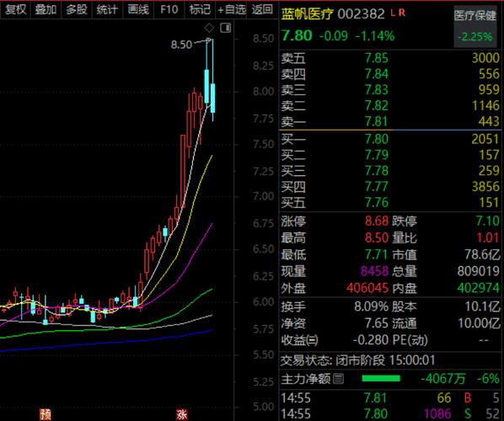Screen dimensions: 504x421
Task: Click the stock name 蓝帆医疗
Action: click(x=307, y=13)
